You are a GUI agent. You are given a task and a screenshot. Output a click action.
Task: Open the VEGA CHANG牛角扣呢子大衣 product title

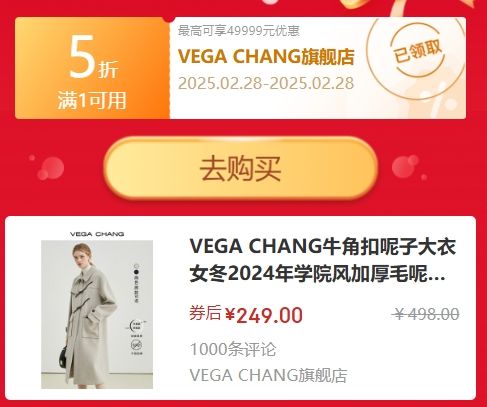coord(322,260)
